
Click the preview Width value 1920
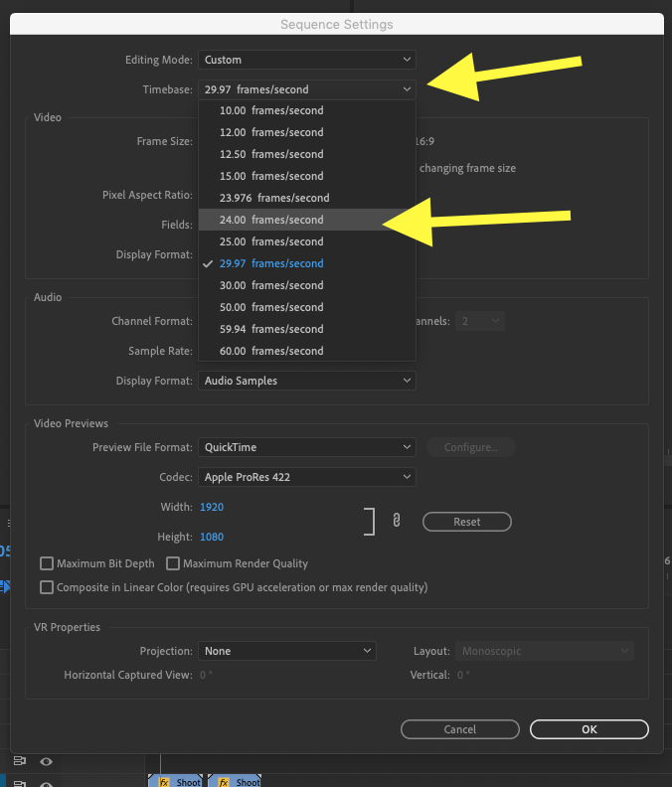click(x=212, y=507)
